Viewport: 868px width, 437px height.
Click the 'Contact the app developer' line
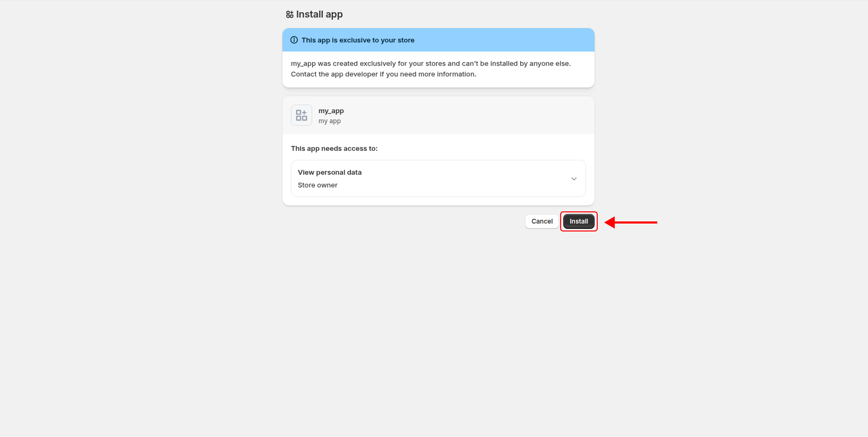point(383,74)
